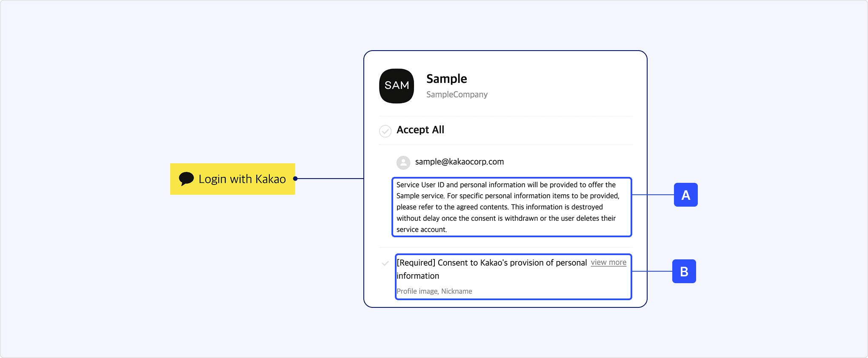This screenshot has width=868, height=358.
Task: Click the Service User ID notice paragraph
Action: pos(506,202)
